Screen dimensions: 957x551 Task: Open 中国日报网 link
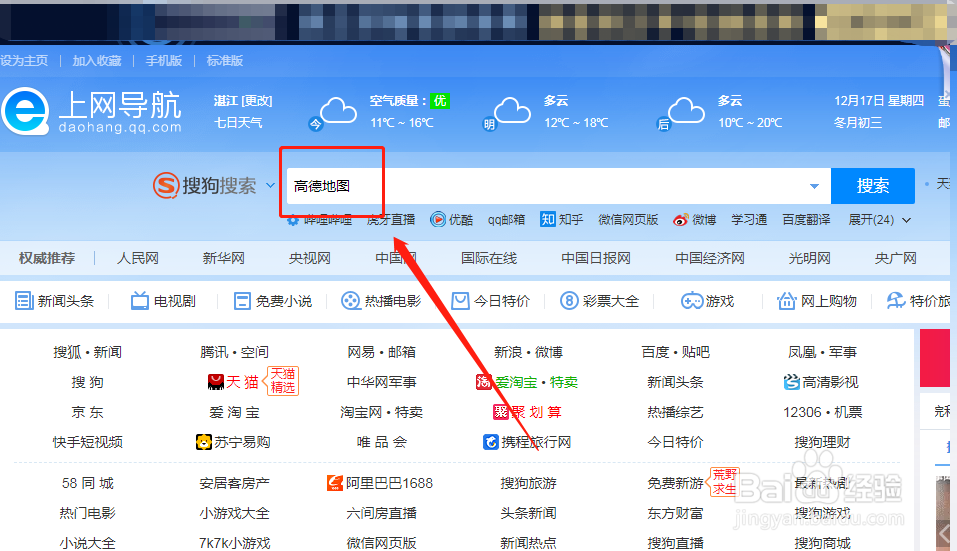coord(596,258)
